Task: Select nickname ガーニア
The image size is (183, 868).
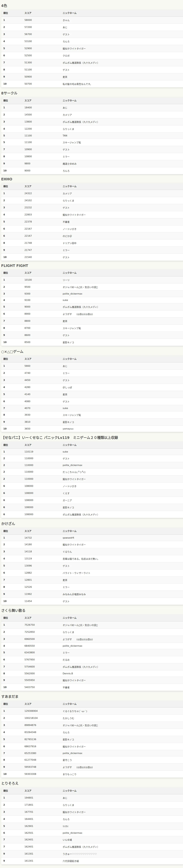Action: (x=67, y=500)
